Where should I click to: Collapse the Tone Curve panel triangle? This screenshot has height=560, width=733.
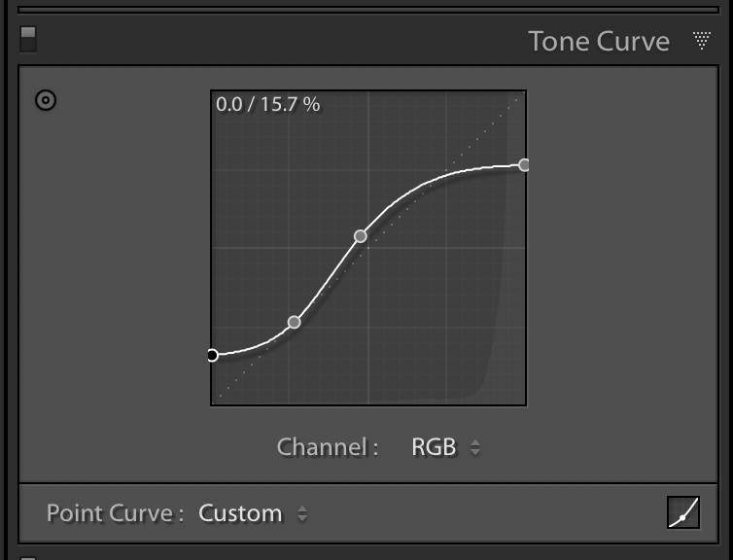coord(702,41)
